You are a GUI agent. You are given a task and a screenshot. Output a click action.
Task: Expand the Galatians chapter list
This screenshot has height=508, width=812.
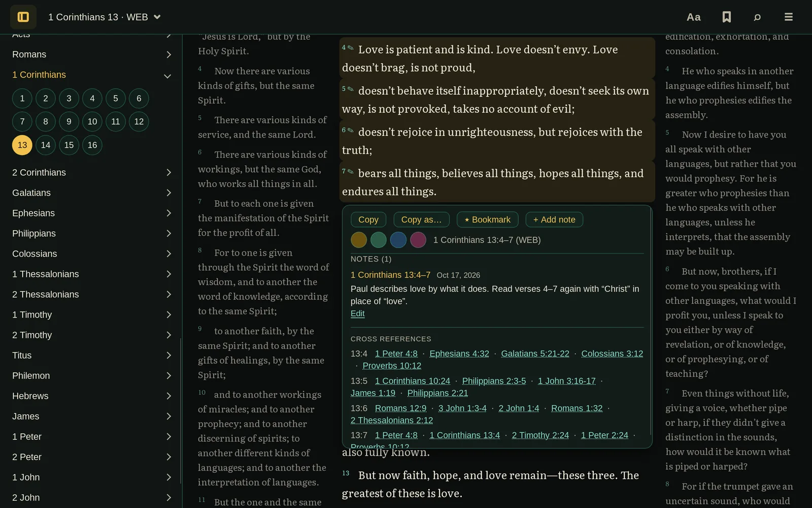pos(91,193)
